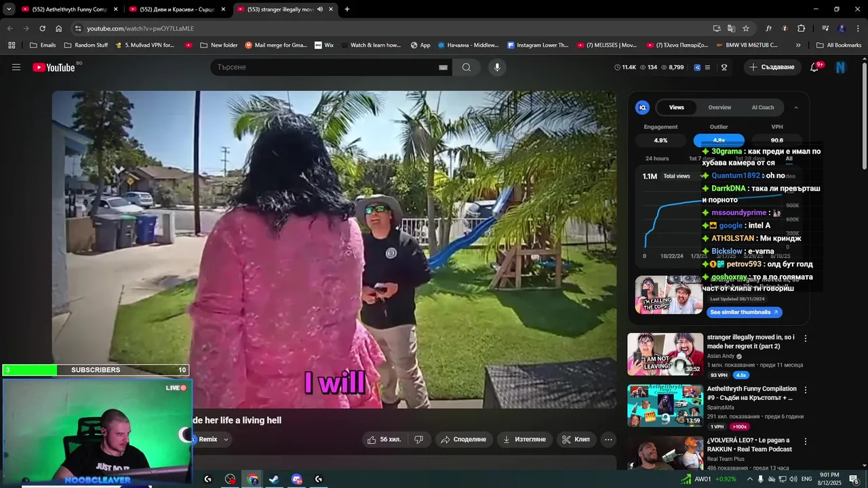Open the VOLVERÁ LEO video thumbnail
868x488 pixels.
[x=665, y=453]
